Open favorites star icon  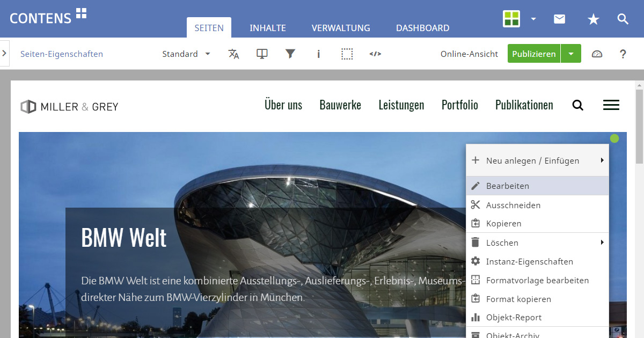593,19
